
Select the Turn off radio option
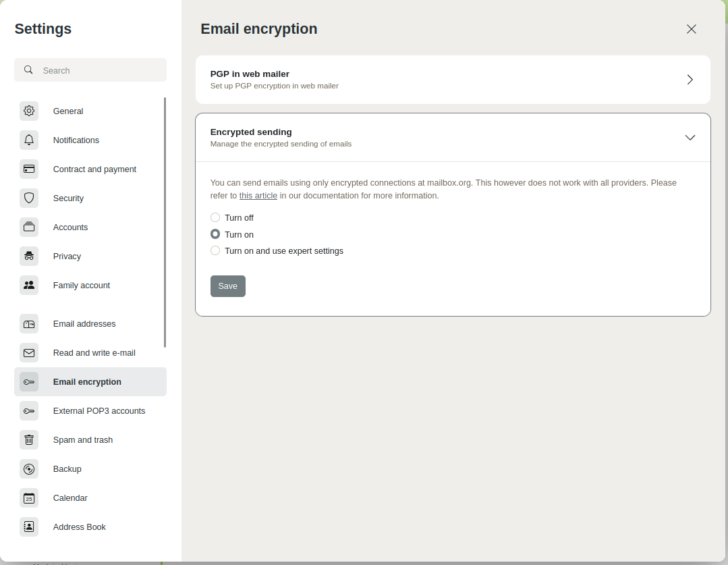point(215,217)
